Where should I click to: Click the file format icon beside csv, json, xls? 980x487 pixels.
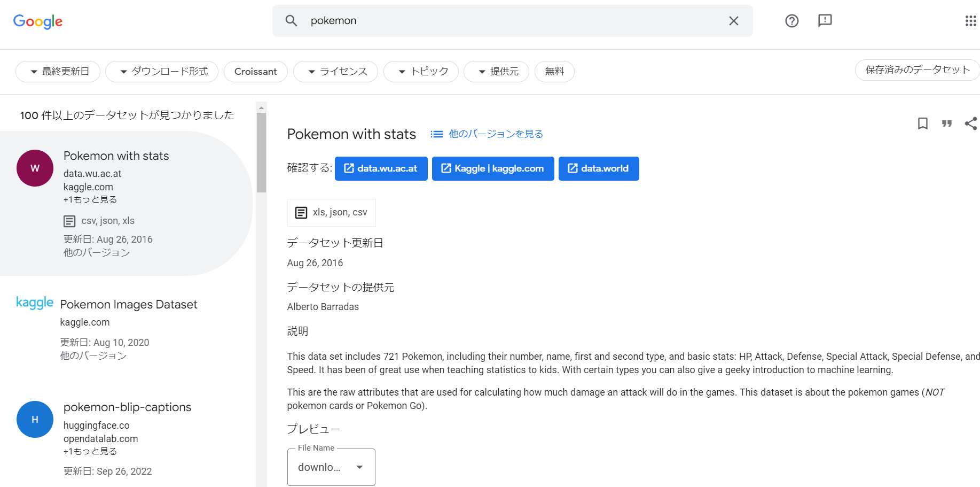point(69,221)
